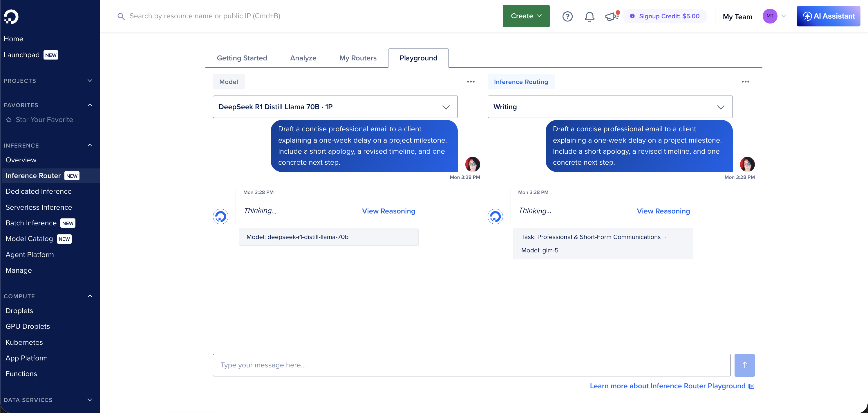Open the AI Assistant
Image resolution: width=868 pixels, height=413 pixels.
828,16
